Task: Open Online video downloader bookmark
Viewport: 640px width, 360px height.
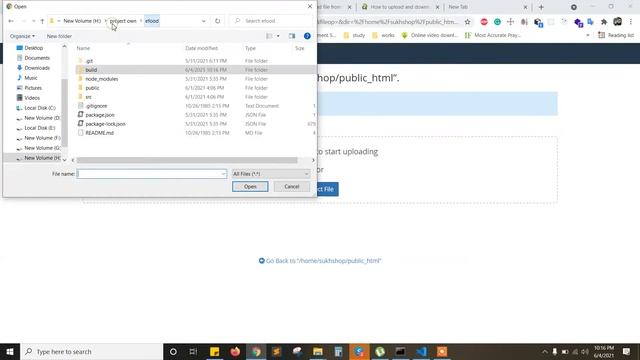Action: click(430, 36)
